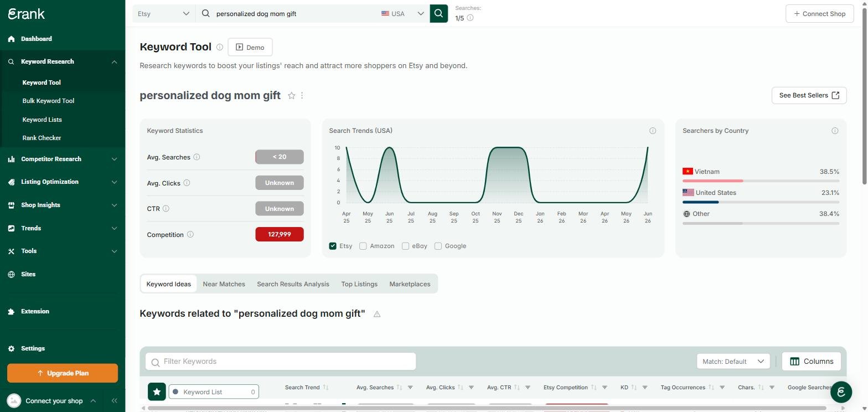
Task: Click Search Trends info icon
Action: tap(653, 131)
